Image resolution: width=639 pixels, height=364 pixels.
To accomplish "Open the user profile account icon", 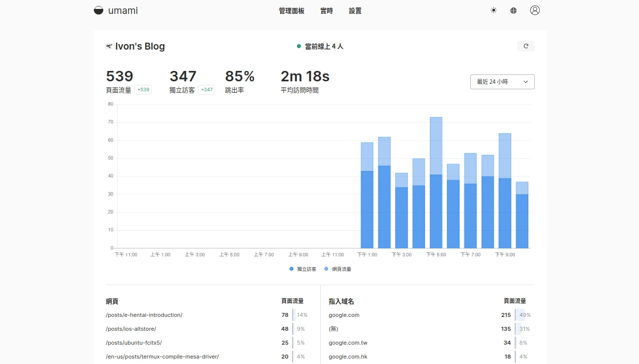I will (x=535, y=10).
